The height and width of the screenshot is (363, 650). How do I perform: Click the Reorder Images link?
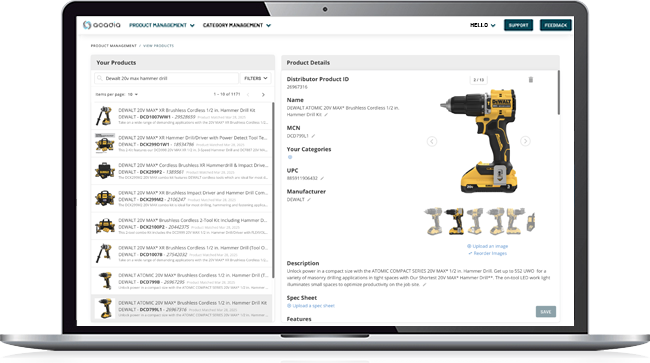(x=488, y=253)
